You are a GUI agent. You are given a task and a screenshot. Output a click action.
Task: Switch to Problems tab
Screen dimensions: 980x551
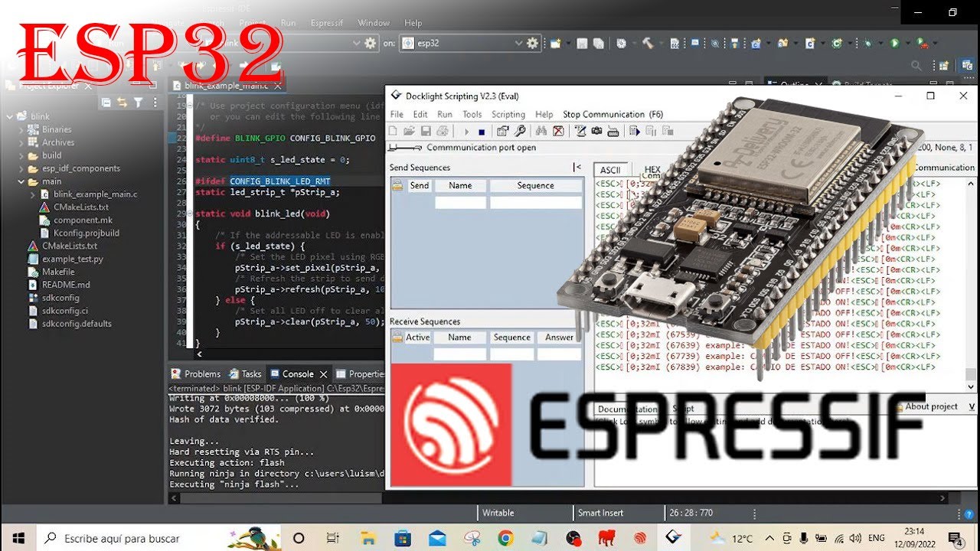196,374
